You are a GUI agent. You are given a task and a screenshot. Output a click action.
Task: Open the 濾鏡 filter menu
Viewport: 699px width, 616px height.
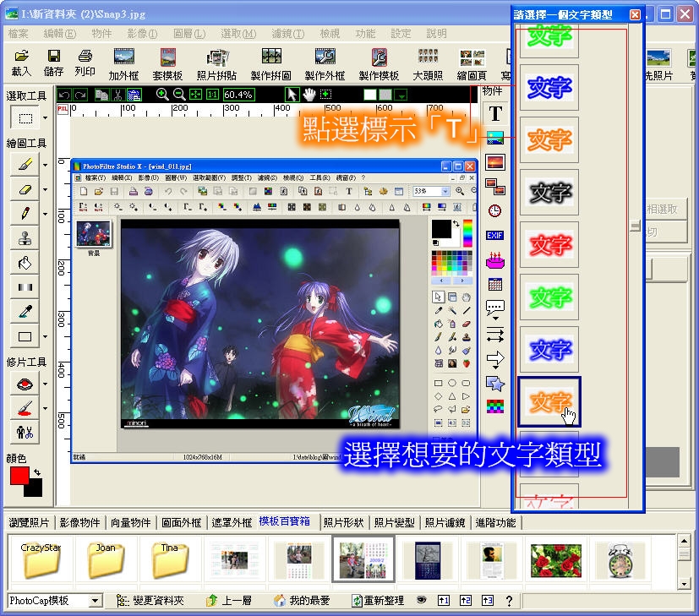288,34
